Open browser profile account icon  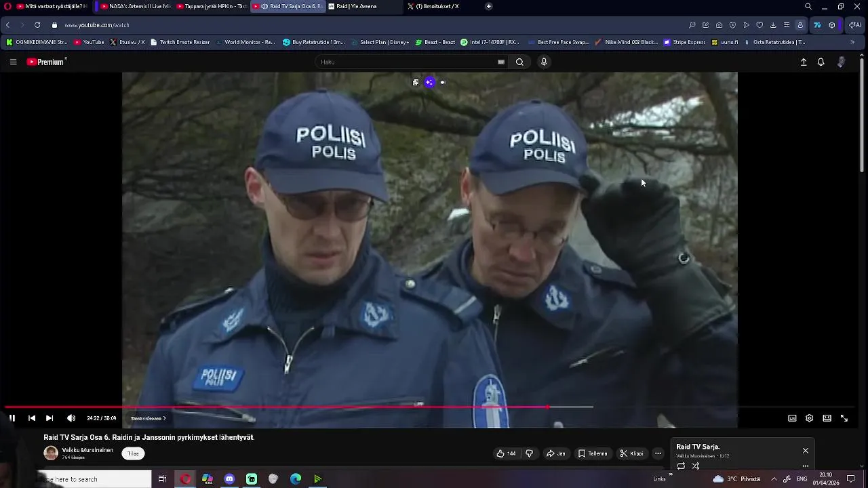[x=800, y=25]
